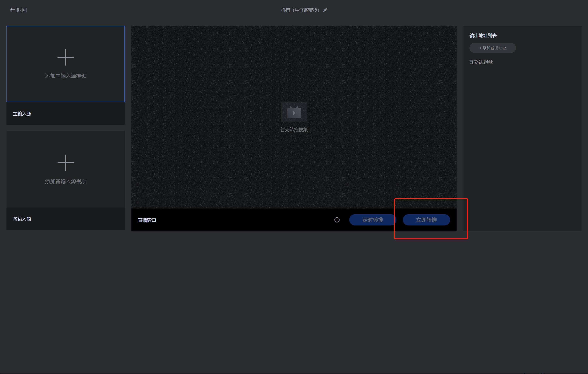The height and width of the screenshot is (374, 588).
Task: Click the 暂无转推视频 placeholder text
Action: point(294,130)
